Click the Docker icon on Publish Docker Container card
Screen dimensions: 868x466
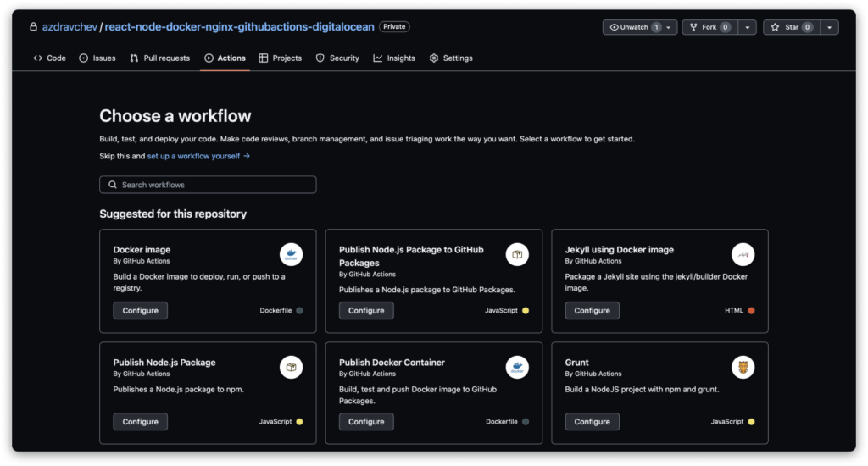(x=517, y=367)
